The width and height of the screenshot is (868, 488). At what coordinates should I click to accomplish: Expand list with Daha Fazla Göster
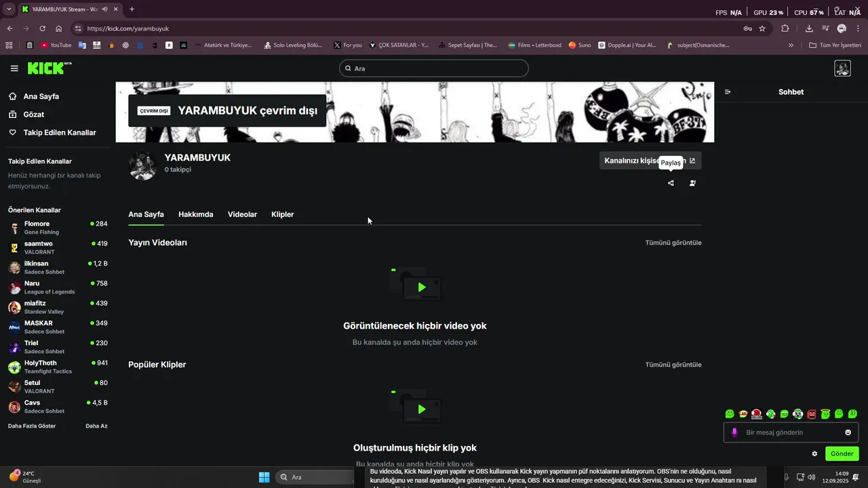pos(32,426)
